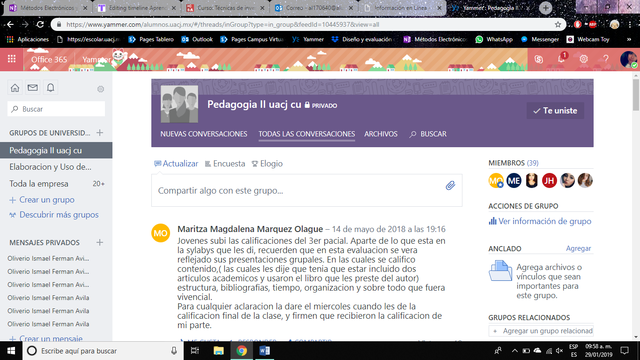The image size is (640, 360).
Task: Open the Archivos tab
Action: (x=381, y=134)
